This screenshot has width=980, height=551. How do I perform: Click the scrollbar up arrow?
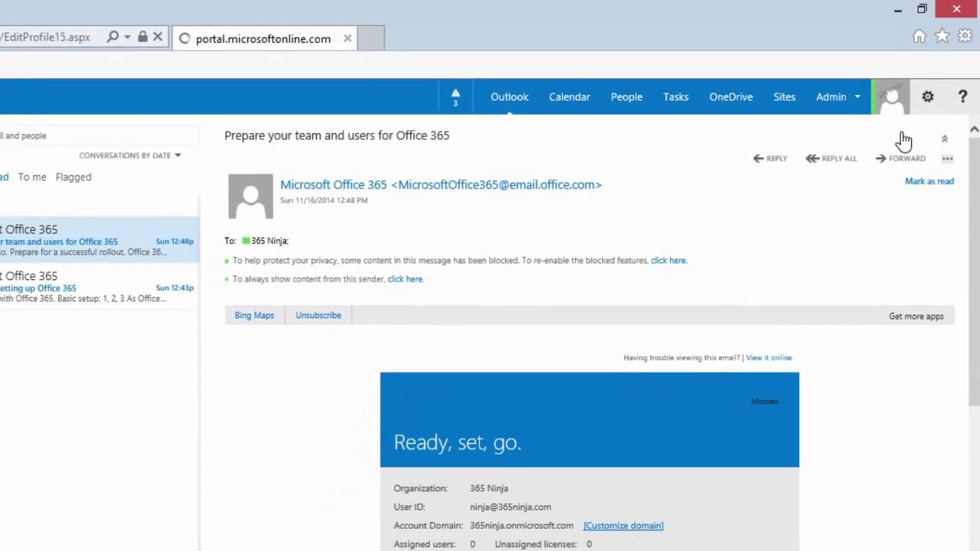(974, 129)
